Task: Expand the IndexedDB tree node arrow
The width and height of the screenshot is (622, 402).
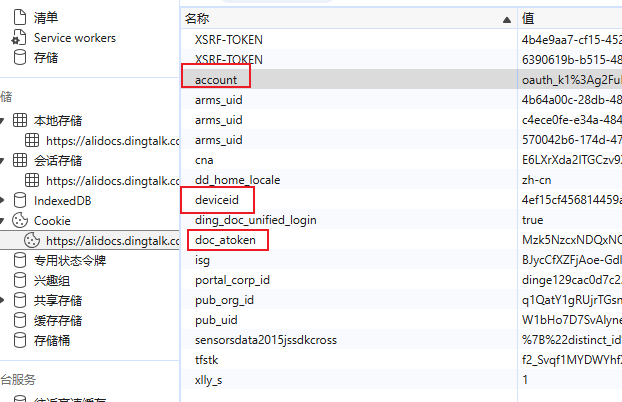Action: 4,200
